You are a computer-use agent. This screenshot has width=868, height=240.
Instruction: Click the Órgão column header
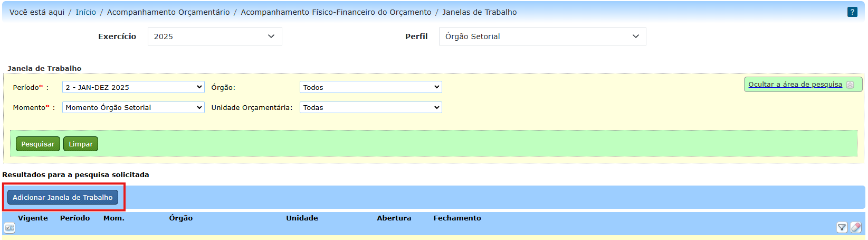180,218
